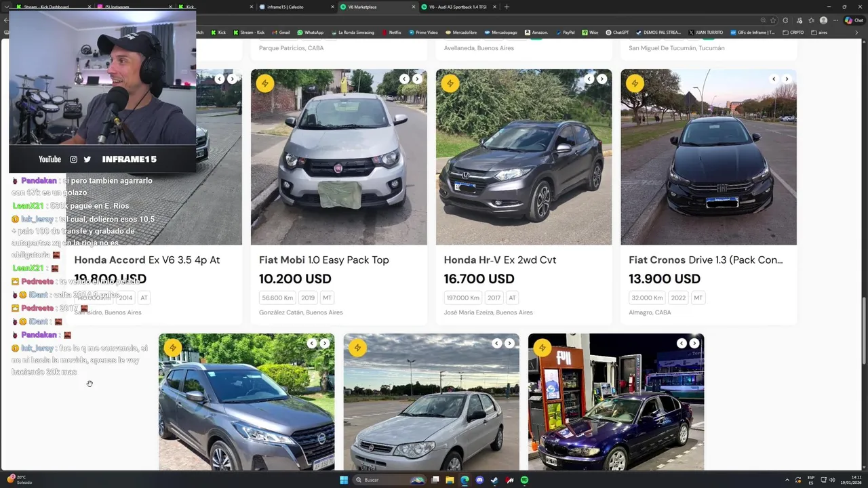Open the Fiat Cronos Drive 1.3 listing title
Screen dimensions: 868x488
[x=706, y=260]
